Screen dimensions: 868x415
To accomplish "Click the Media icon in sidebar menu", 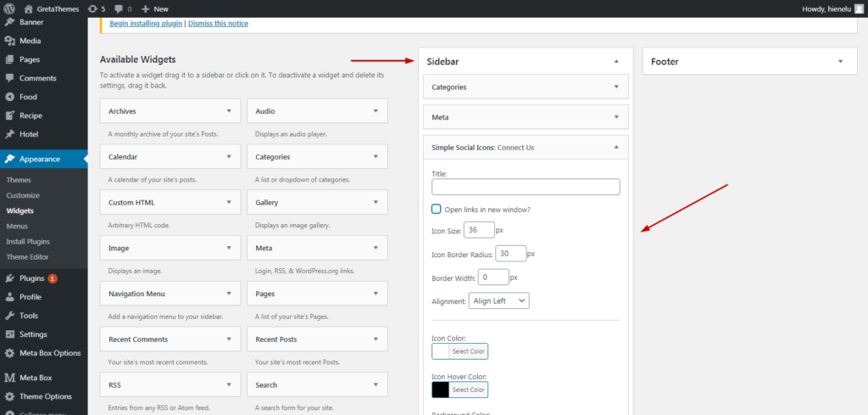I will [x=9, y=41].
